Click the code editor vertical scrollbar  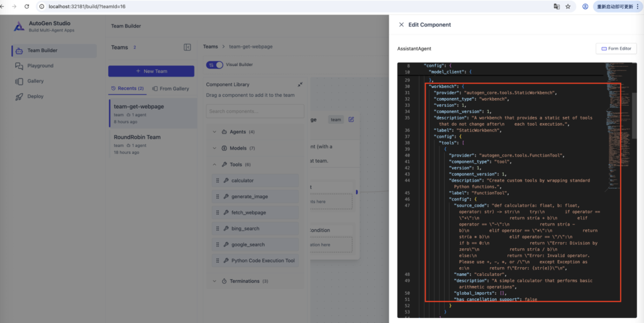pos(635,115)
